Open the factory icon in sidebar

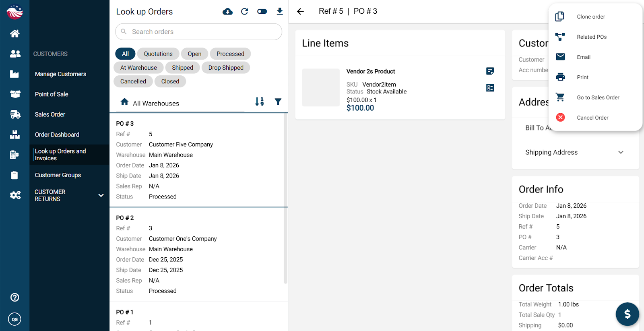[x=14, y=74]
